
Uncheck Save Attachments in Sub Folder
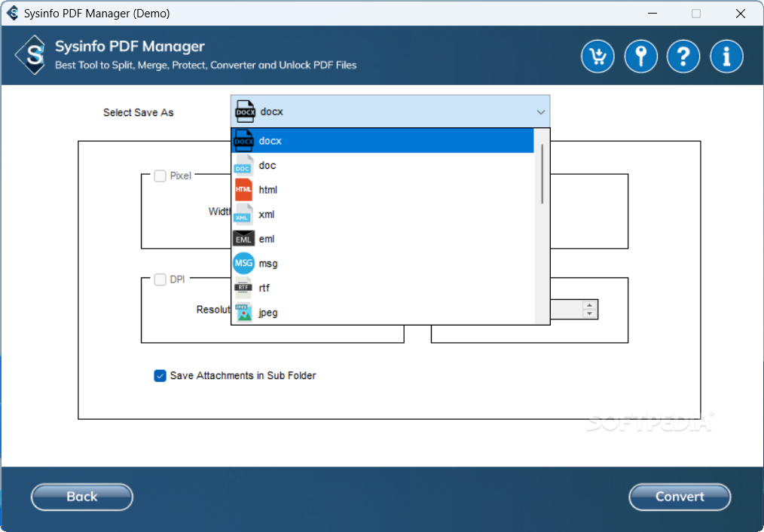(160, 375)
